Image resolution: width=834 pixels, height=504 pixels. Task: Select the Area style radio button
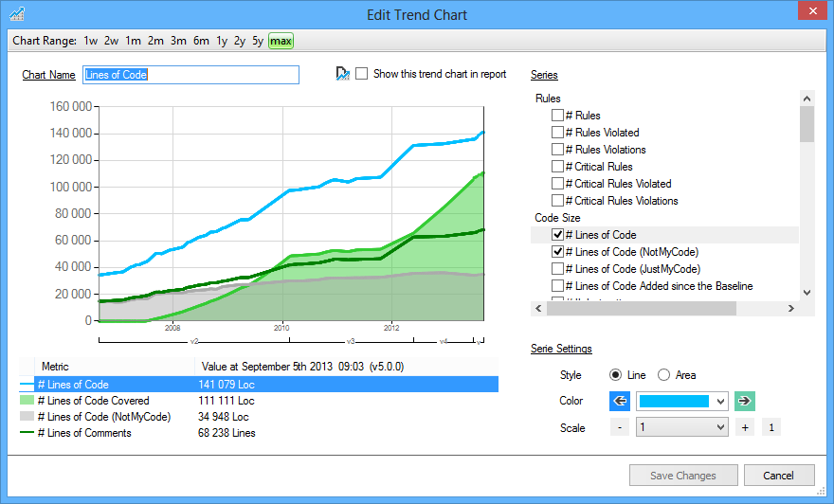663,375
